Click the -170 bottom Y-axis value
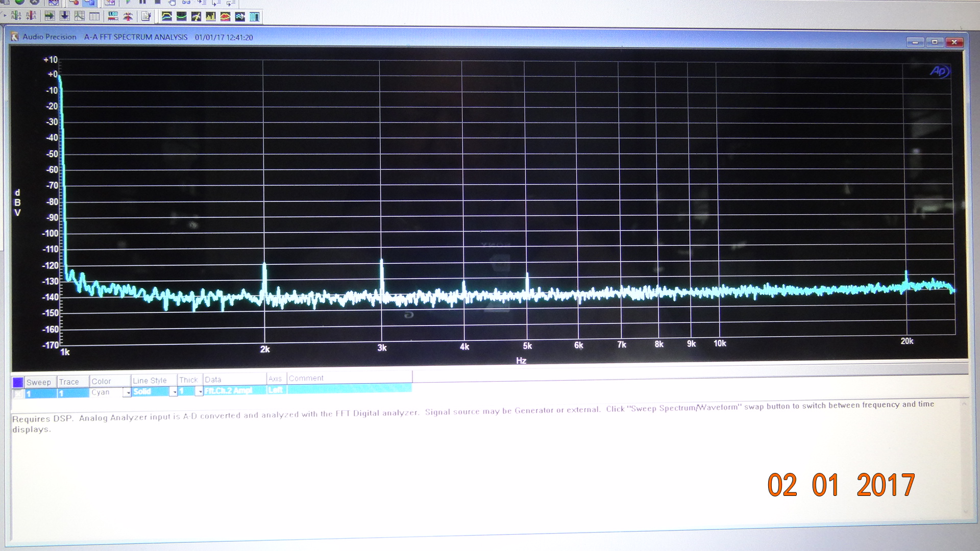980x551 pixels. tap(51, 345)
